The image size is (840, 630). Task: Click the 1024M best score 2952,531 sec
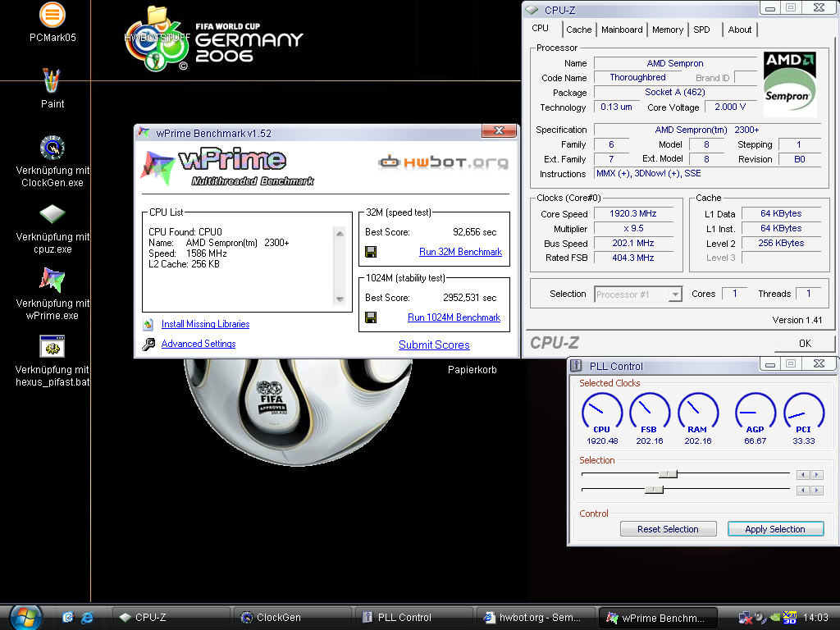470,298
